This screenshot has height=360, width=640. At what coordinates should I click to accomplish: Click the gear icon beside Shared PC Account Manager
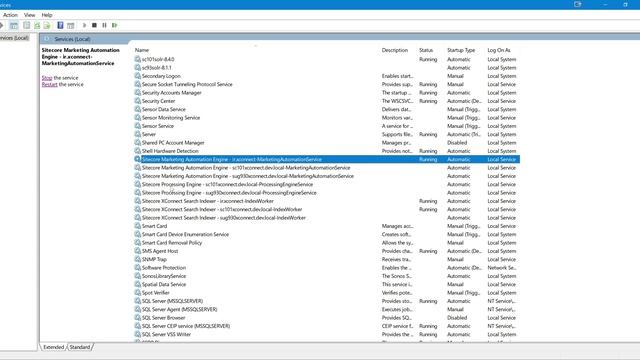click(138, 142)
